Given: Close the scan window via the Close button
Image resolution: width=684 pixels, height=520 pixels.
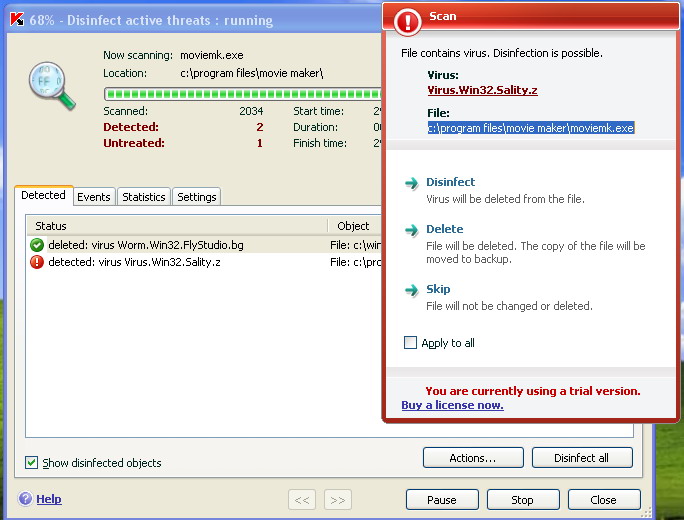Looking at the screenshot, I should (x=604, y=499).
